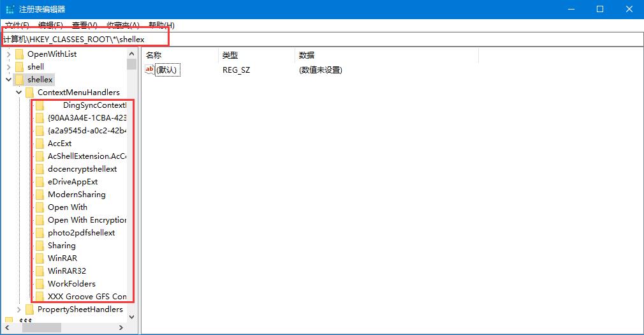Click tree scrollbar up arrow
Viewport: 644px width, 335px height.
coord(132,54)
